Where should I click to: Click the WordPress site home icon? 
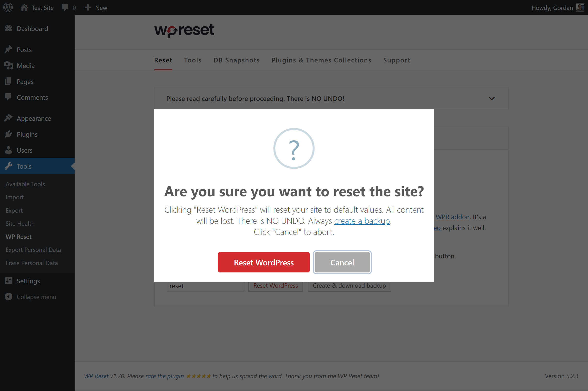click(24, 8)
